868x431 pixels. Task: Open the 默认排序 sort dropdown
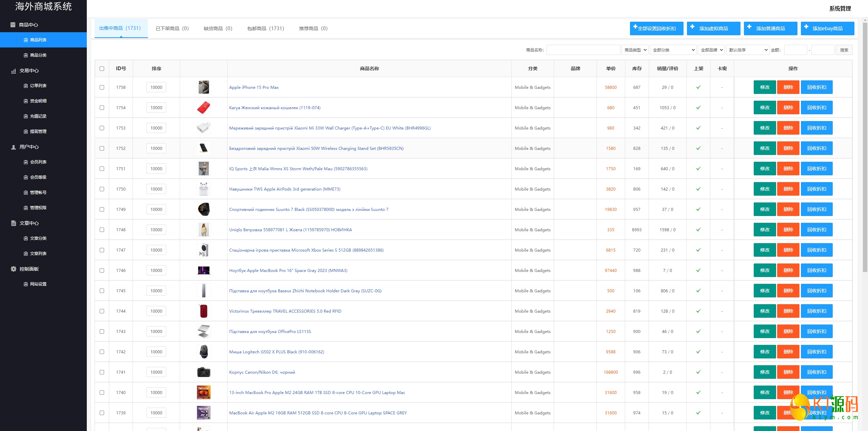point(748,50)
